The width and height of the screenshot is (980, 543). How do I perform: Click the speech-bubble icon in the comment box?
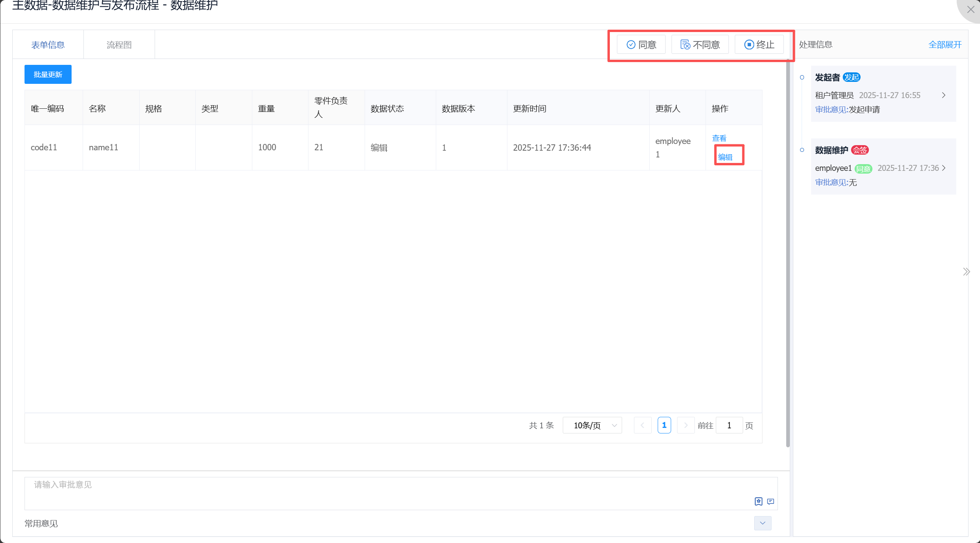pyautogui.click(x=770, y=501)
